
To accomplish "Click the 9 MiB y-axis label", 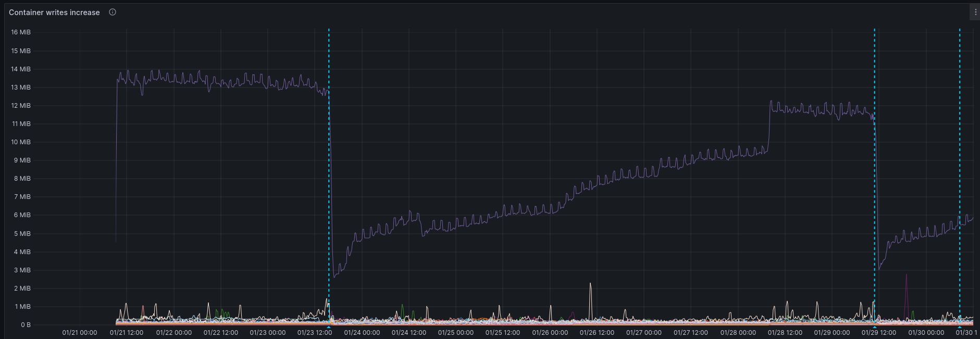I will click(x=22, y=160).
